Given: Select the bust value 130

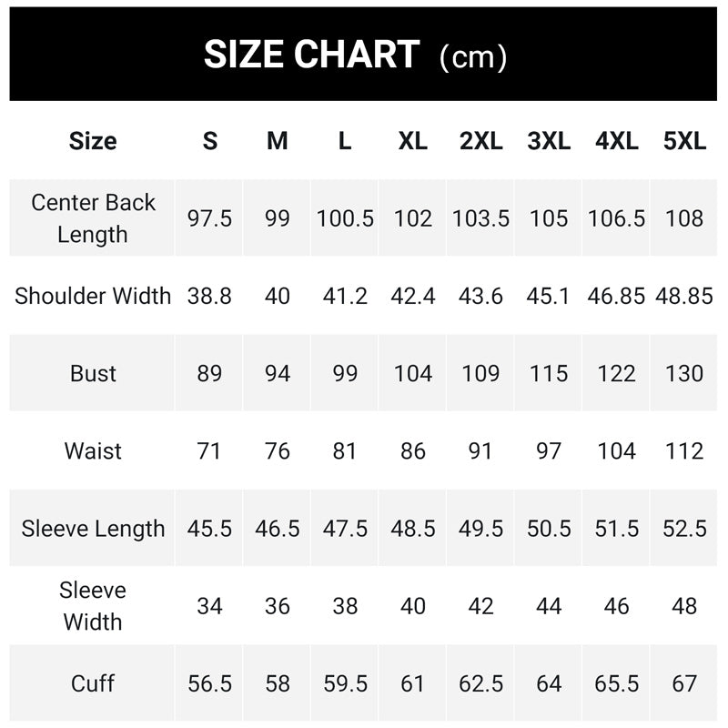Looking at the screenshot, I should click(684, 373).
